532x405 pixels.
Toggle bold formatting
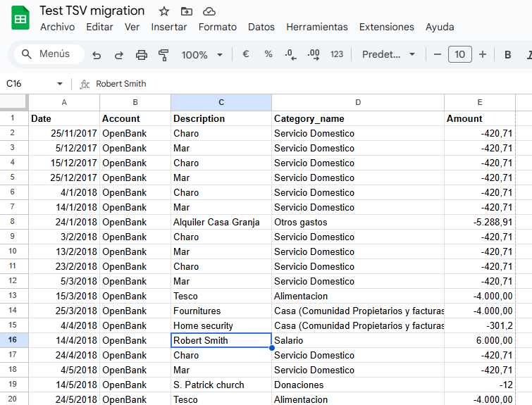click(x=507, y=55)
